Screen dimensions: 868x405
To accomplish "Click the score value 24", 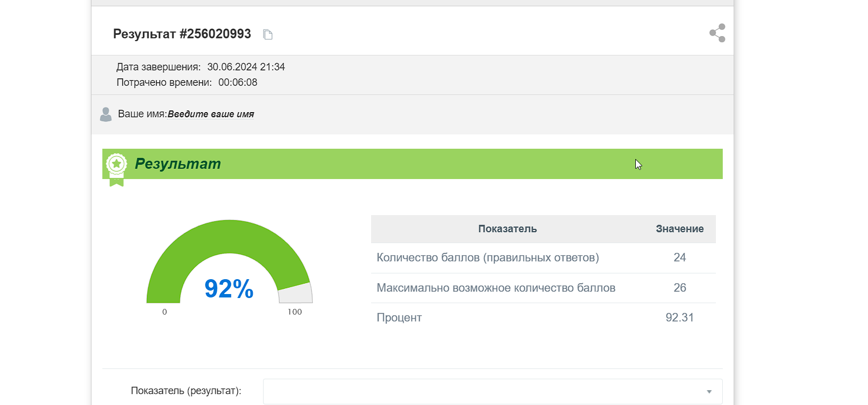I will (x=680, y=258).
